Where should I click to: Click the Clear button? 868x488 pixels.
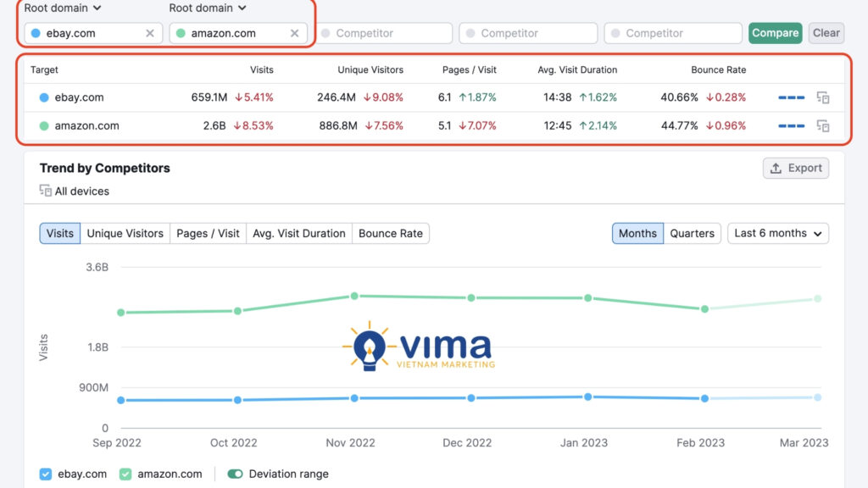click(x=826, y=33)
